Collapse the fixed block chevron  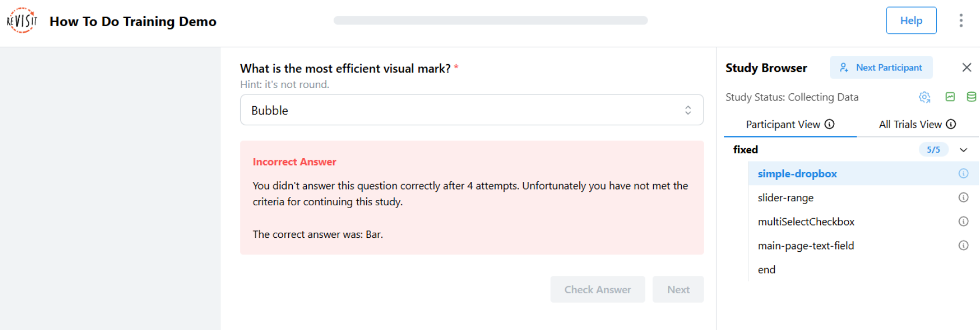point(964,150)
